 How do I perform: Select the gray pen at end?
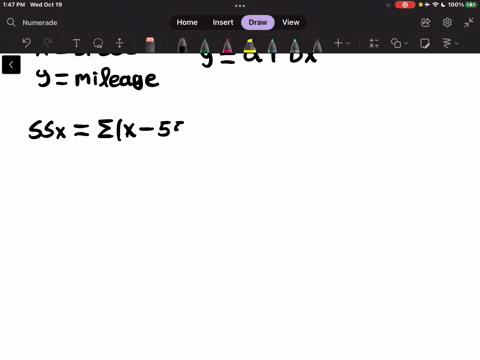(x=317, y=46)
